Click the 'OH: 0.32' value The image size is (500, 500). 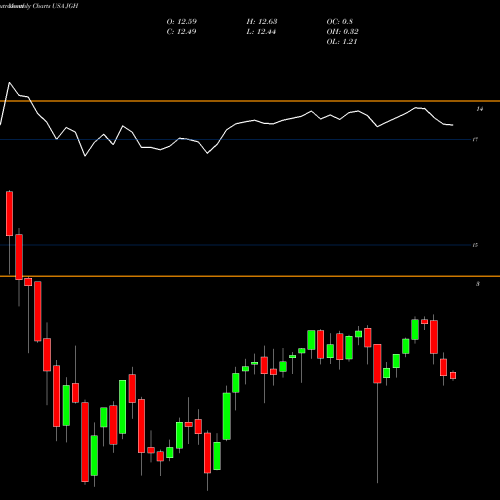tap(342, 32)
